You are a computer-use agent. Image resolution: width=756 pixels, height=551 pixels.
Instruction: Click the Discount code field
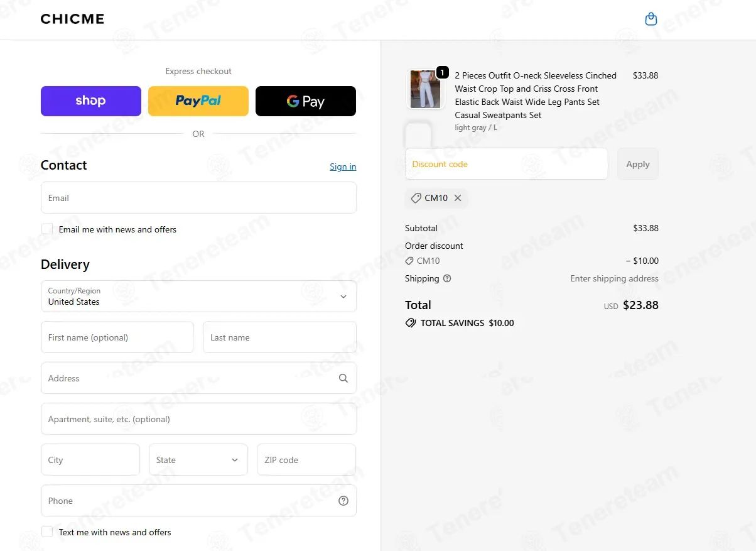pyautogui.click(x=506, y=164)
